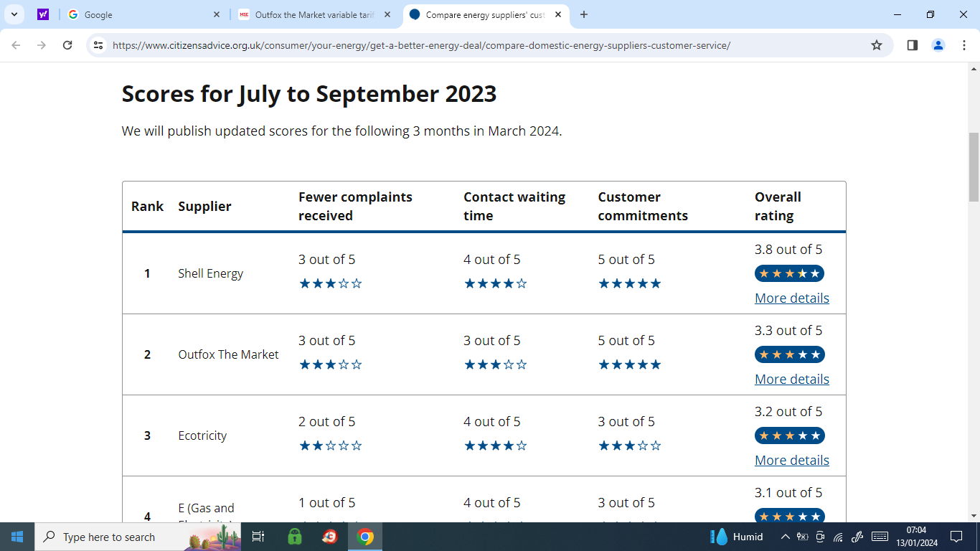Open More details for Shell Energy
Viewport: 980px width, 551px height.
pyautogui.click(x=792, y=298)
